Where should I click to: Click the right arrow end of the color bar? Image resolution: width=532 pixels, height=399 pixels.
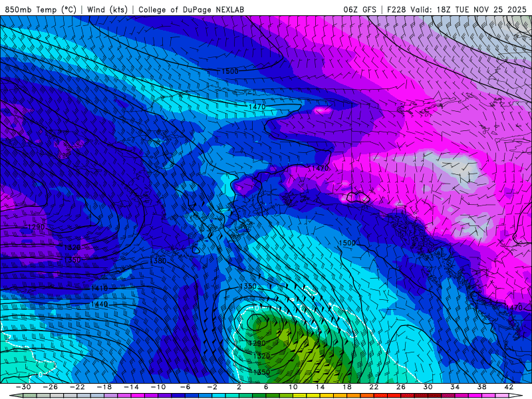[516, 396]
